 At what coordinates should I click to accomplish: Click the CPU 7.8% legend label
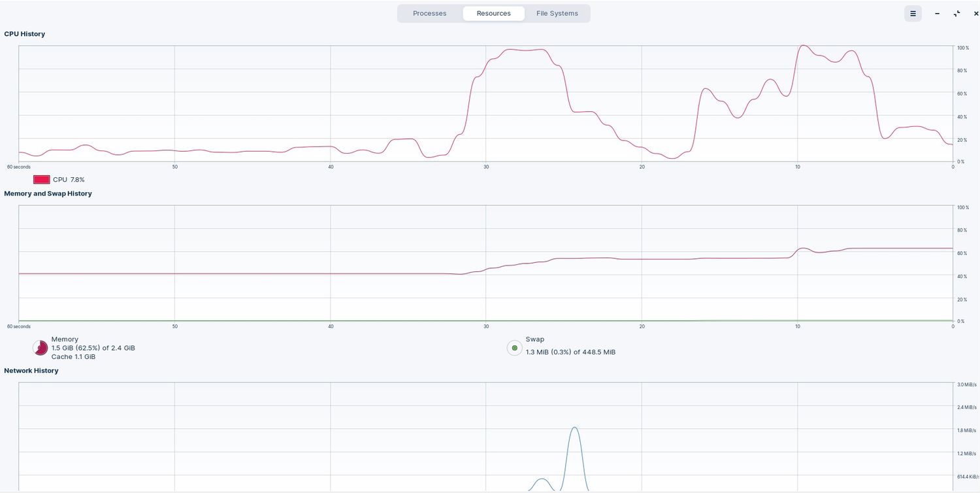(x=69, y=180)
